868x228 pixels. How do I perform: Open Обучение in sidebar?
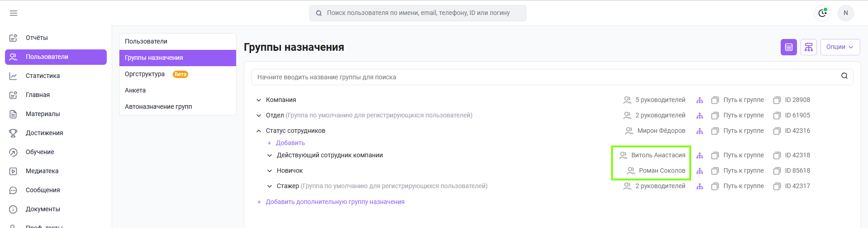56,152
